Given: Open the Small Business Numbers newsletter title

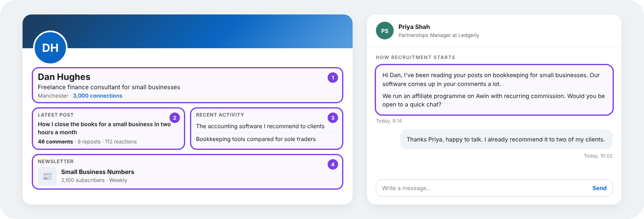Looking at the screenshot, I should click(98, 172).
